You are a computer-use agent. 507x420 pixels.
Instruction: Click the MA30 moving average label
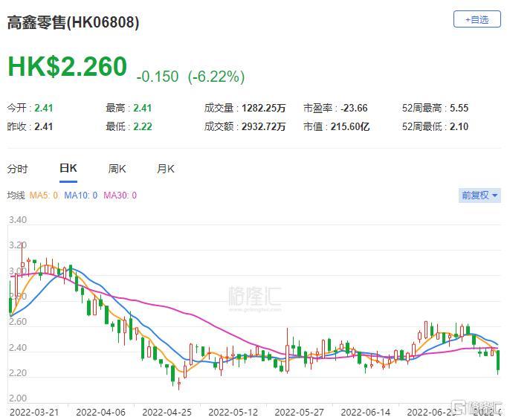(x=120, y=196)
